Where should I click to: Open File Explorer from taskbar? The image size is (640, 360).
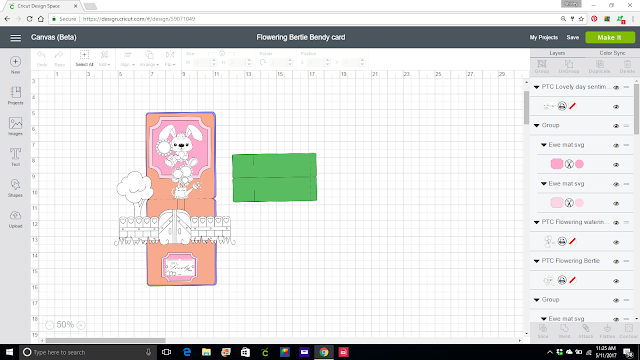coord(206,352)
